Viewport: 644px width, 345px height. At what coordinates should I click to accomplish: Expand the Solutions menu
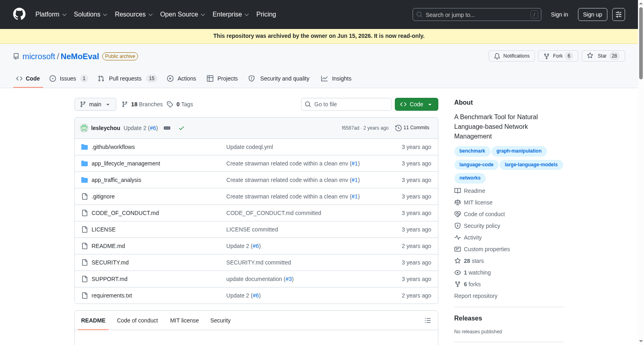91,14
